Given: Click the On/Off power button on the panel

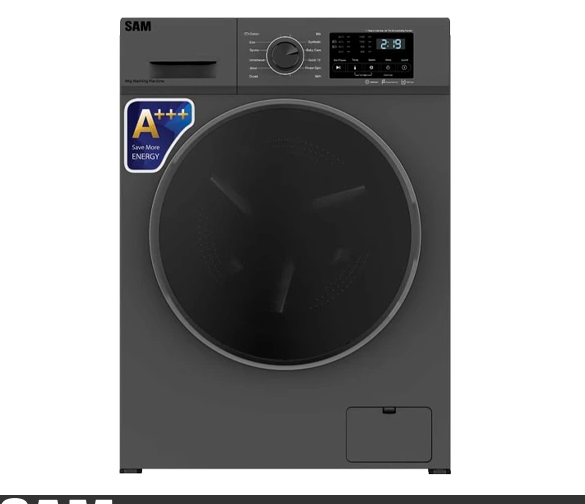Looking at the screenshot, I should coord(404,68).
